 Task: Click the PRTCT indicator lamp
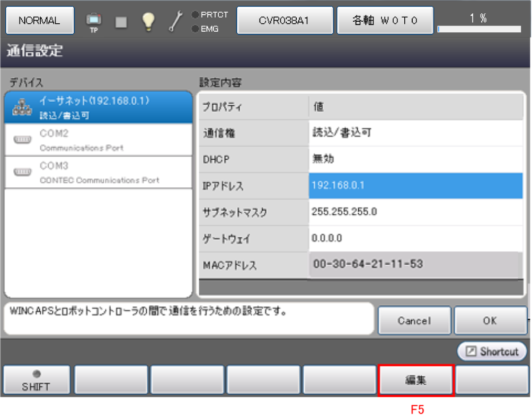coord(195,15)
